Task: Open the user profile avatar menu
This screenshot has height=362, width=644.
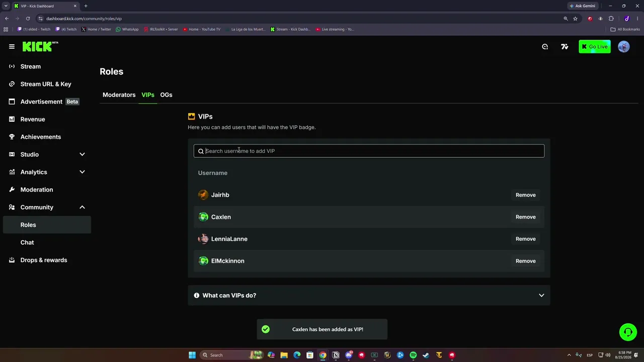Action: [x=624, y=47]
